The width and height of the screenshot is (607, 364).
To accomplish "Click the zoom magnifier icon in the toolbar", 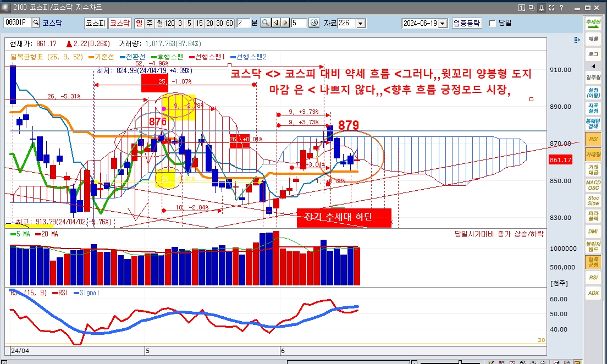I will click(x=266, y=23).
